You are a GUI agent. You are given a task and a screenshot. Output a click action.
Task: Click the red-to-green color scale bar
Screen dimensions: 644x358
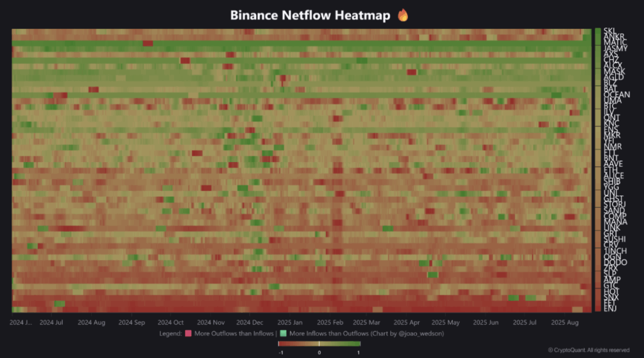[319, 344]
